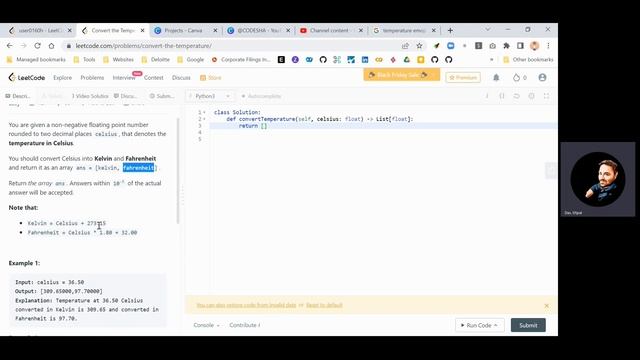Open the Run Code options arrow
The width and height of the screenshot is (640, 360).
(496, 325)
